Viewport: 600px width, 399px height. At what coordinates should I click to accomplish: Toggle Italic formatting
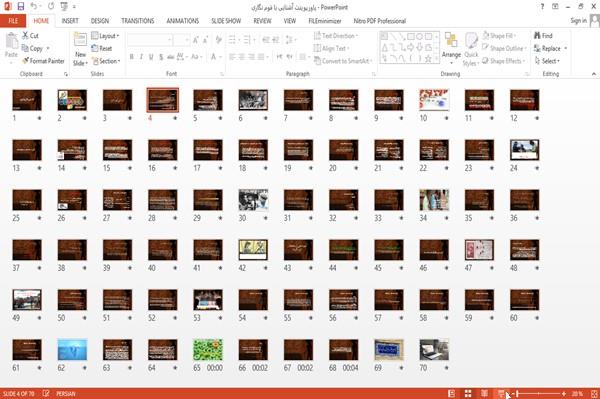point(141,57)
